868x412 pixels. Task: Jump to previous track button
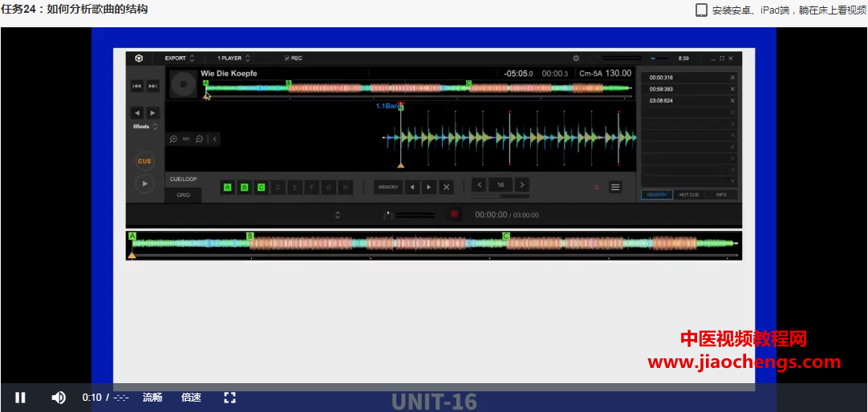click(136, 86)
